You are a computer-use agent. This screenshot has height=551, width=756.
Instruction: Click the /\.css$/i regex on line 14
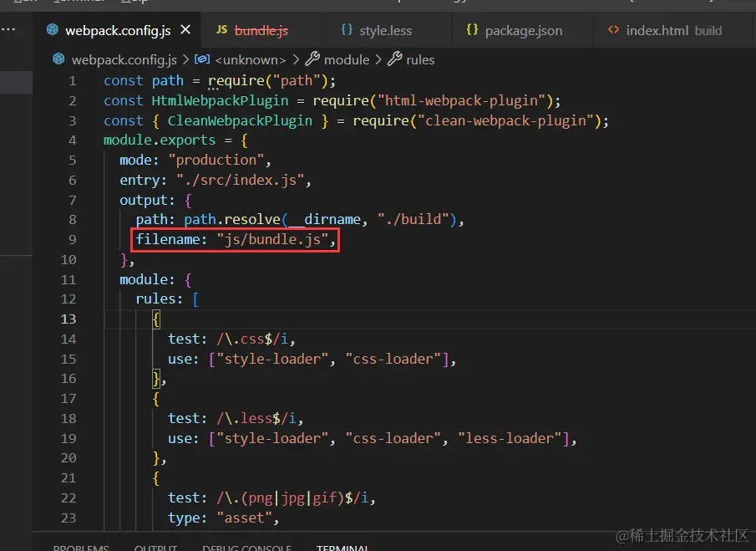click(252, 339)
